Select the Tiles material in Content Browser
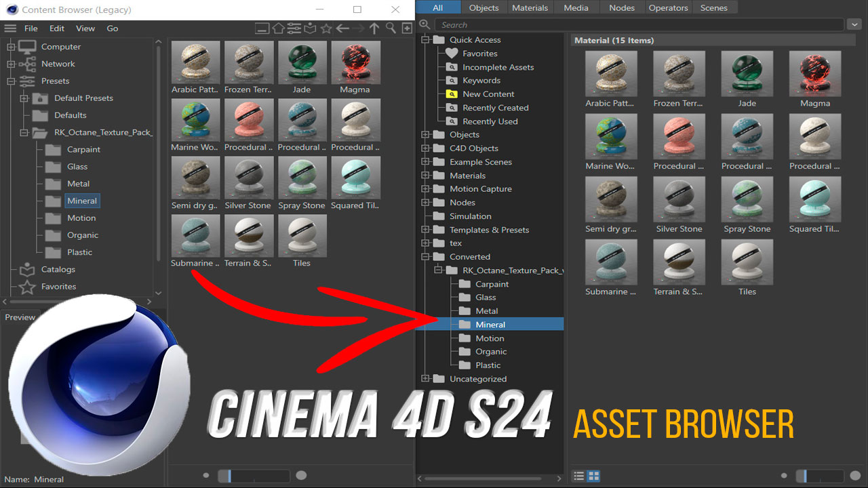Screen dimensions: 868x488 [302, 241]
